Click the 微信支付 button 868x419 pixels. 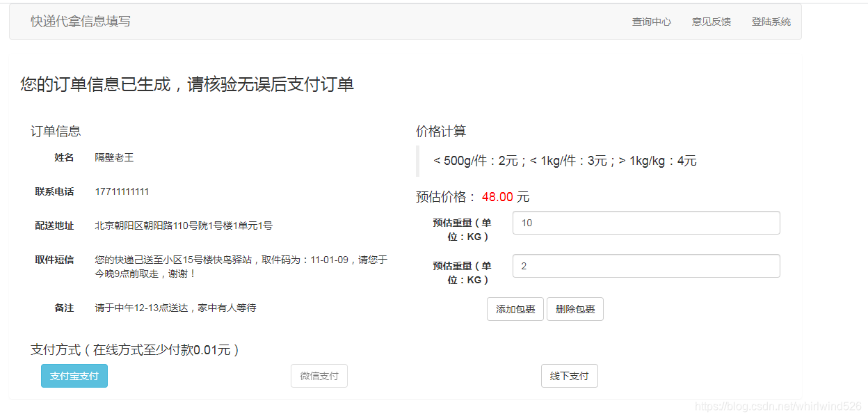pos(319,376)
